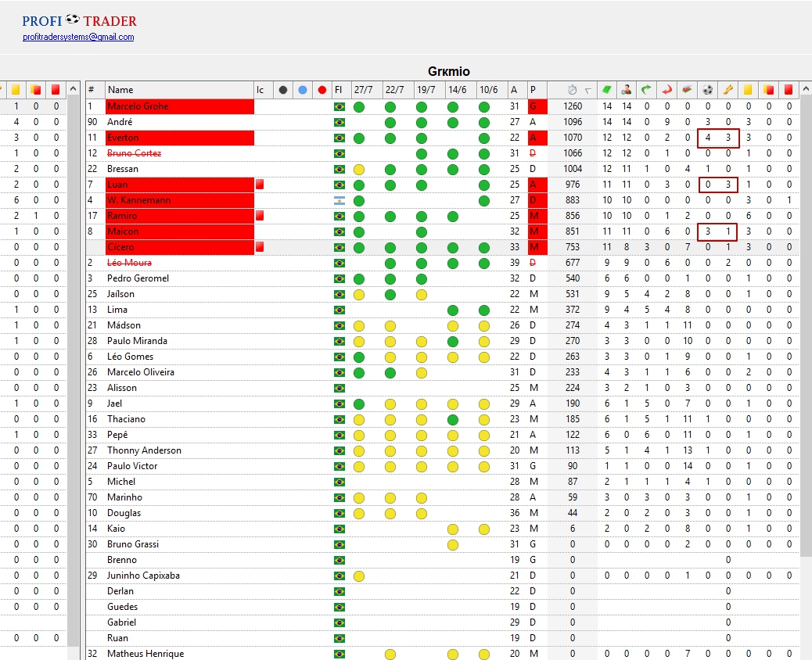Click Marcelo Grohe's minutes value 1260
The height and width of the screenshot is (660, 812).
coord(572,106)
